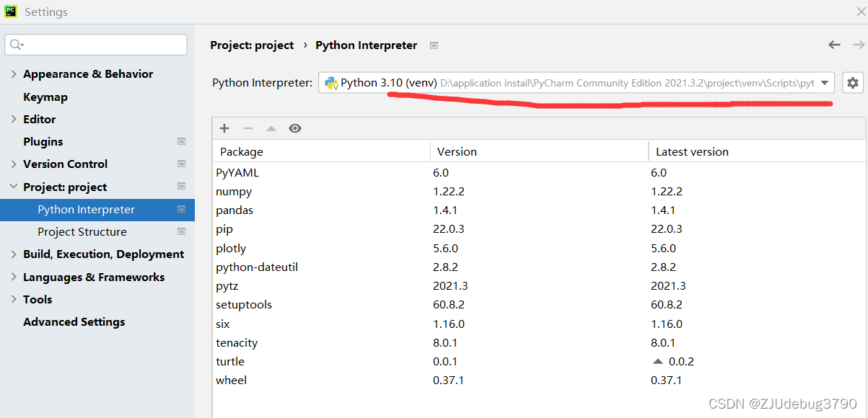Image resolution: width=868 pixels, height=418 pixels.
Task: Navigate back with the left arrow
Action: (x=834, y=45)
